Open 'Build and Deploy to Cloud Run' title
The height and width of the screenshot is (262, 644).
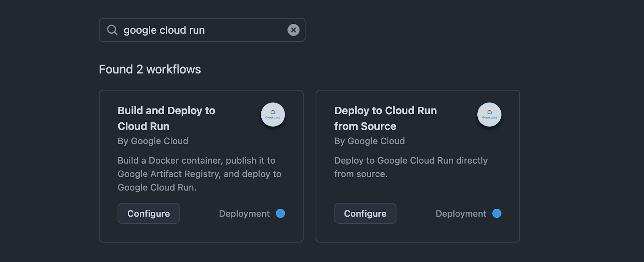click(166, 118)
